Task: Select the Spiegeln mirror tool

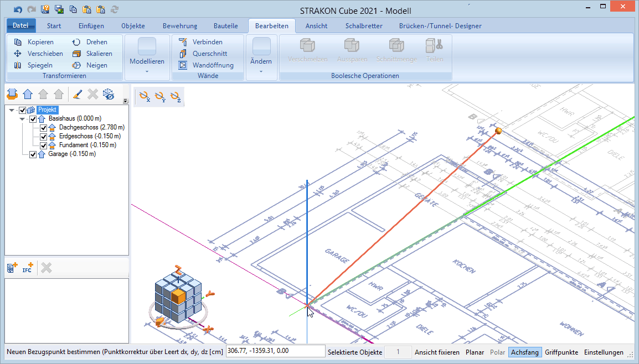Action: 33,65
